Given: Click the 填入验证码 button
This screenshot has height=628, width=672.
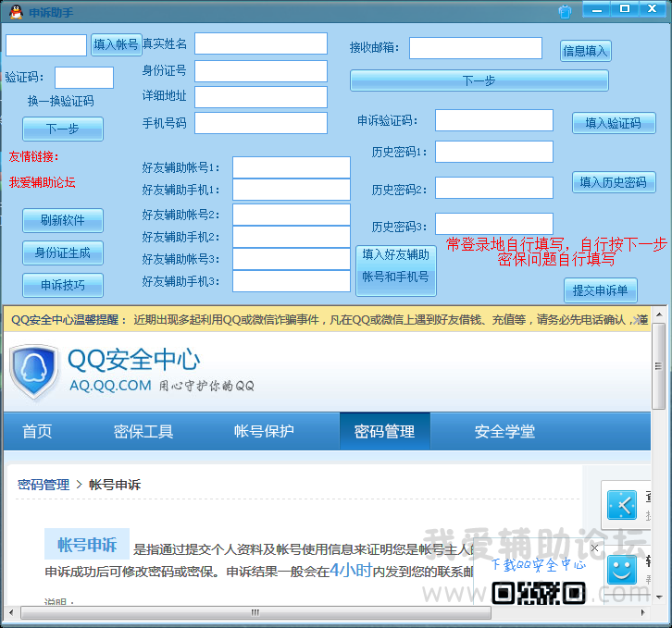Looking at the screenshot, I should (614, 123).
